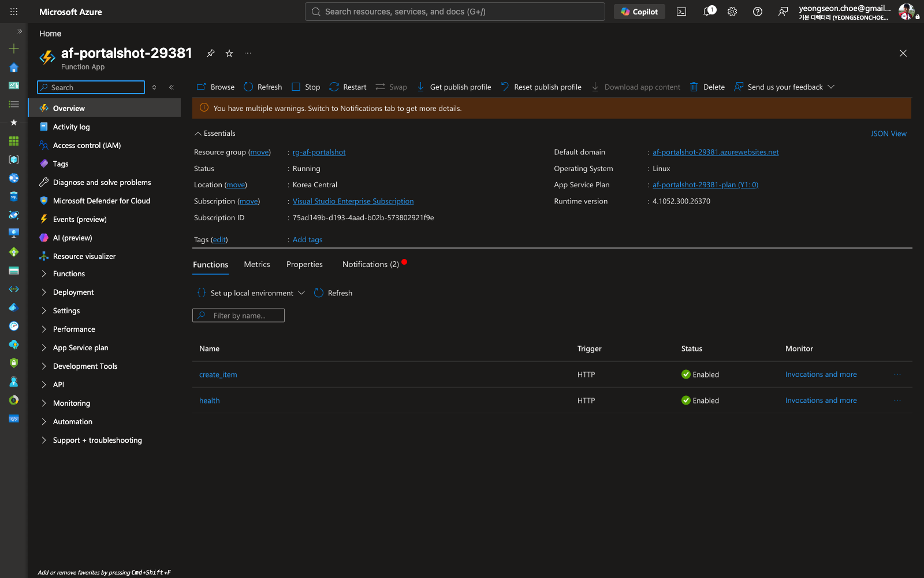Click Create a resource plus icon
Viewport: 924px width, 578px height.
tap(14, 49)
